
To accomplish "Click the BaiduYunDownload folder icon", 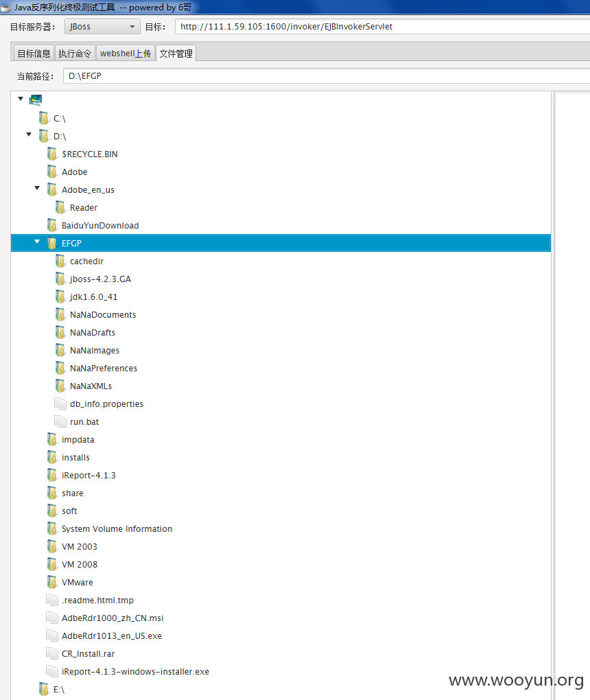I will 51,226.
